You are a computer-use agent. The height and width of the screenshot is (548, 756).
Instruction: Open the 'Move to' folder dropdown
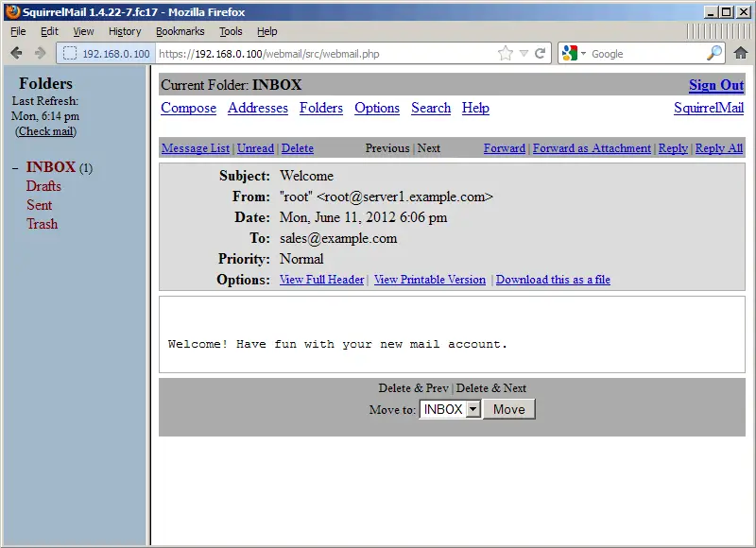click(x=472, y=409)
